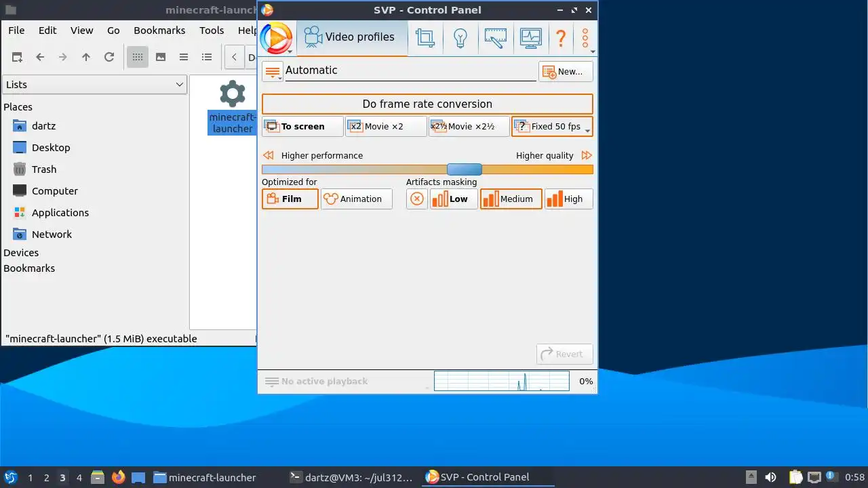This screenshot has width=868, height=488.
Task: Switch to the Video profiles tab
Action: pos(352,37)
